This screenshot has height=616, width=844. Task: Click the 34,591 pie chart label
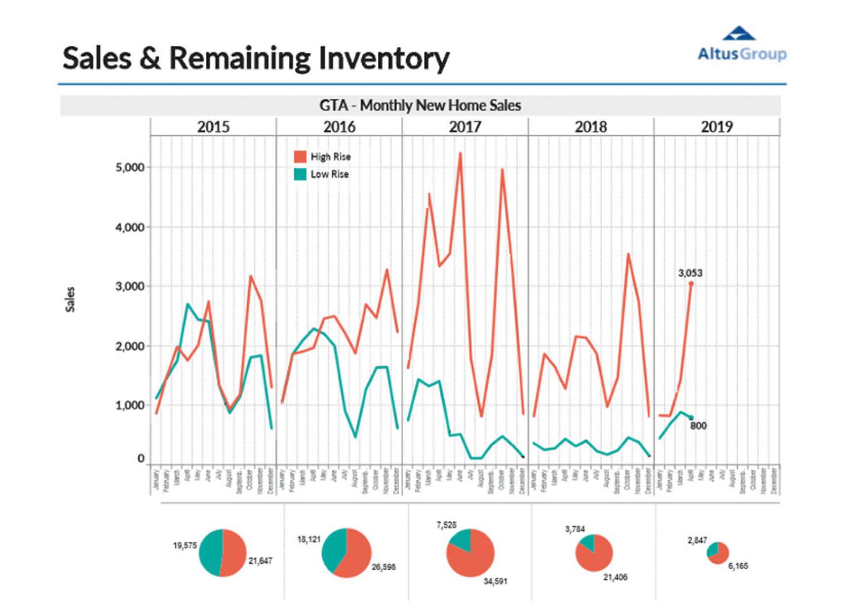coord(495,581)
